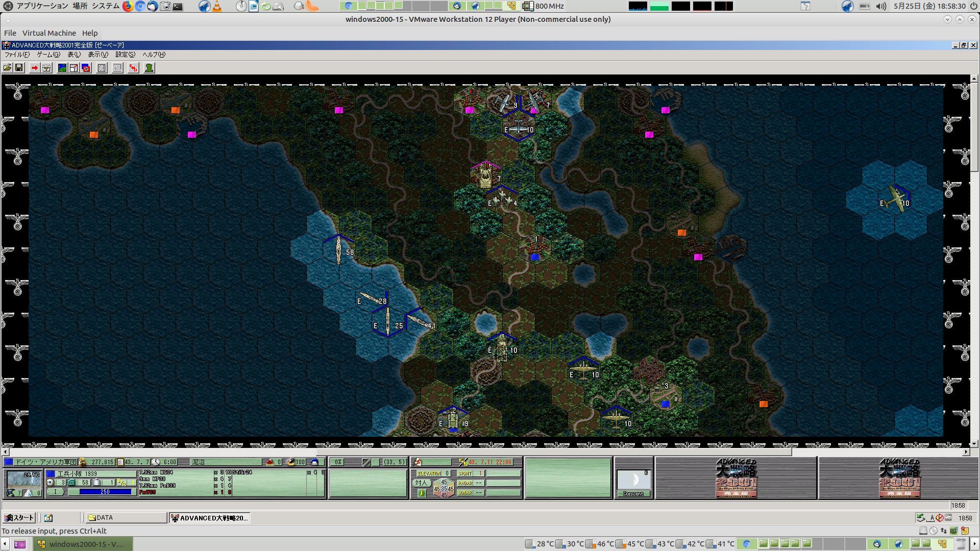Image resolution: width=980 pixels, height=551 pixels.
Task: Click the Windows スタート start button
Action: click(19, 518)
